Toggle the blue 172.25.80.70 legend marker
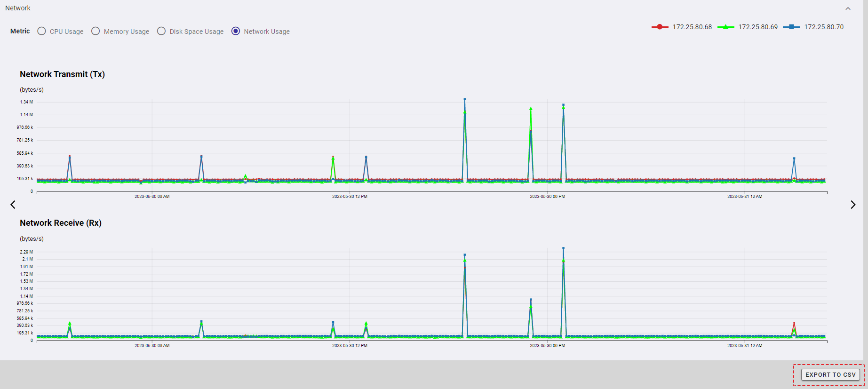The image size is (868, 389). pos(791,27)
